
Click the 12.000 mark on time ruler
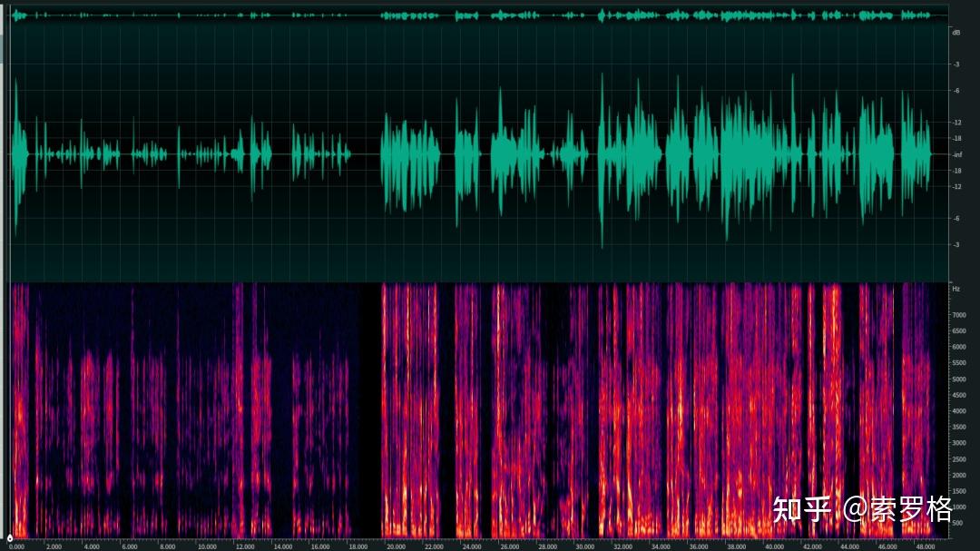pyautogui.click(x=245, y=546)
